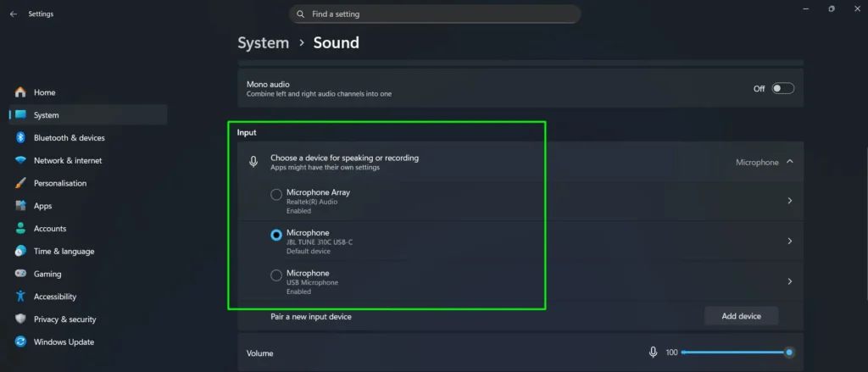Viewport: 868px width, 372px height.
Task: Click System in the breadcrumb
Action: [264, 42]
